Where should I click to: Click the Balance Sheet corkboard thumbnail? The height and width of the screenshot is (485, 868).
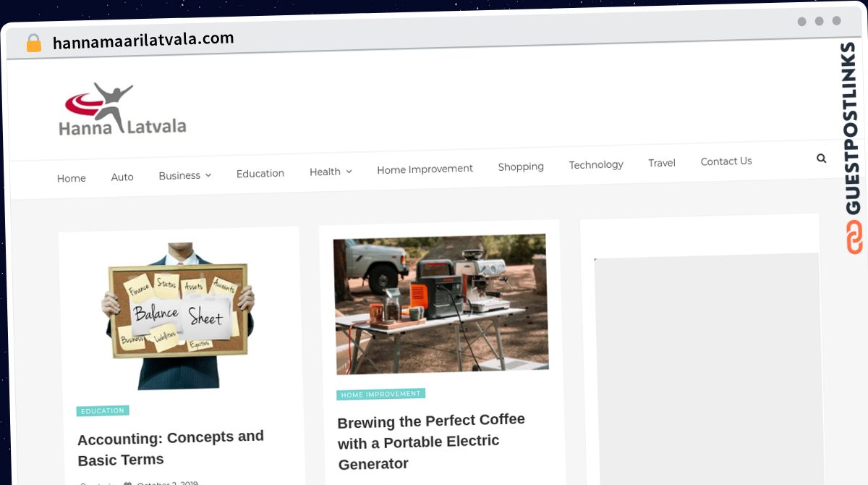178,316
